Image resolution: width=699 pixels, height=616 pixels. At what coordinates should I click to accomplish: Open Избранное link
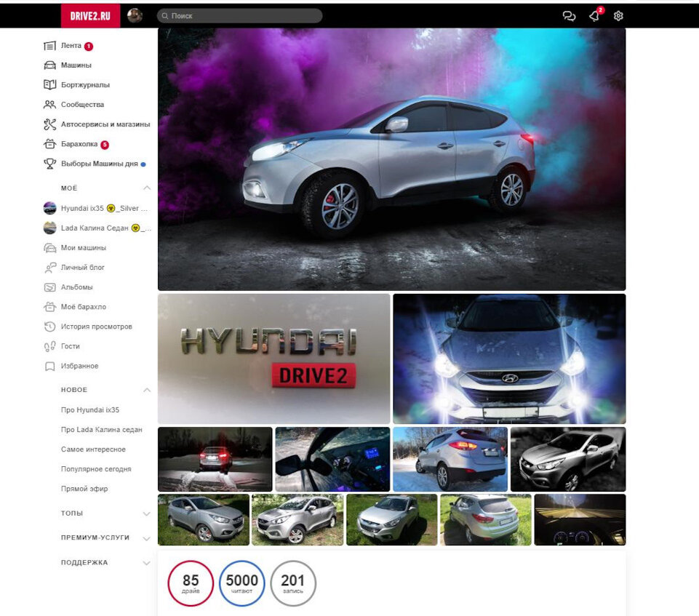point(79,366)
